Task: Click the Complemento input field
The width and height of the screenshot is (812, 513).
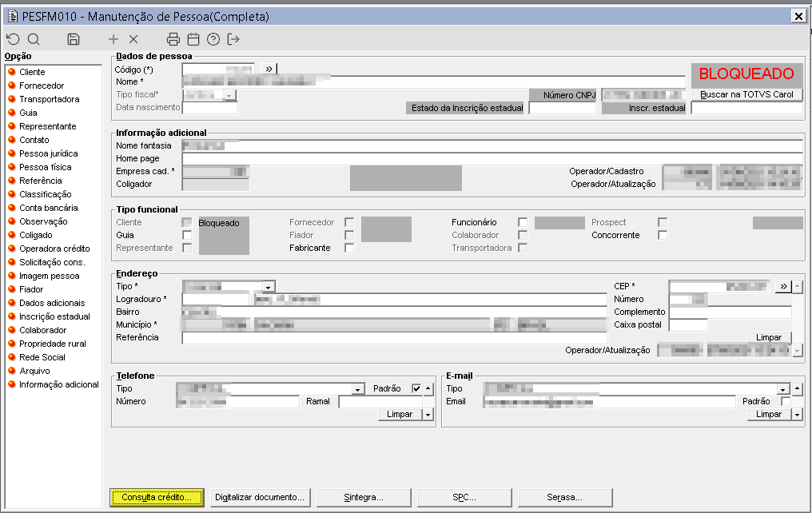Action: (730, 312)
